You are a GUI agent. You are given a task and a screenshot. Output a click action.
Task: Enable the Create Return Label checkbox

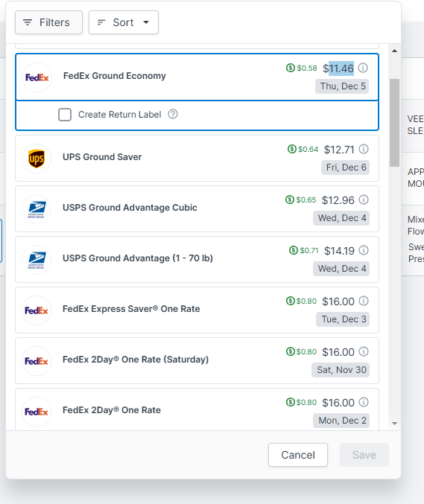[x=65, y=115]
